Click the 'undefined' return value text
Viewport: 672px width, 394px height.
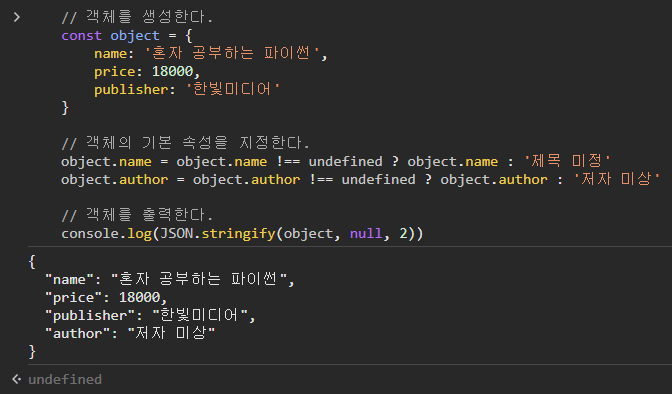click(x=65, y=379)
